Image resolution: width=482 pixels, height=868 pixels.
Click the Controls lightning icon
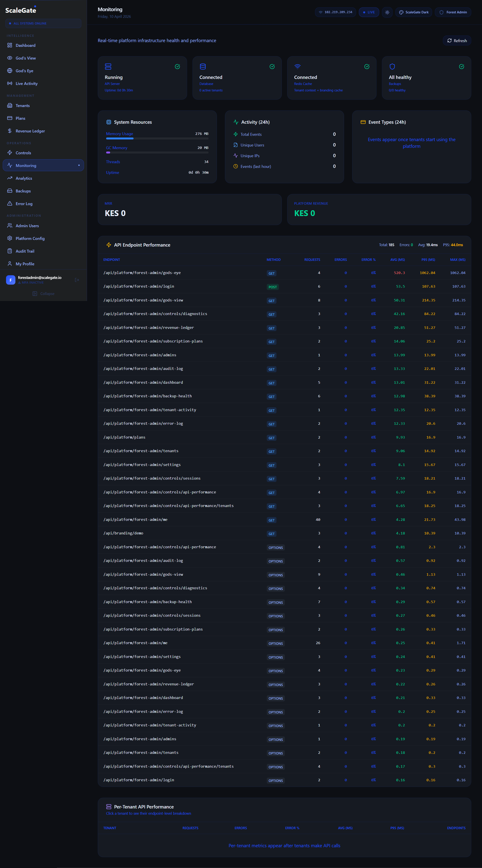(10, 153)
